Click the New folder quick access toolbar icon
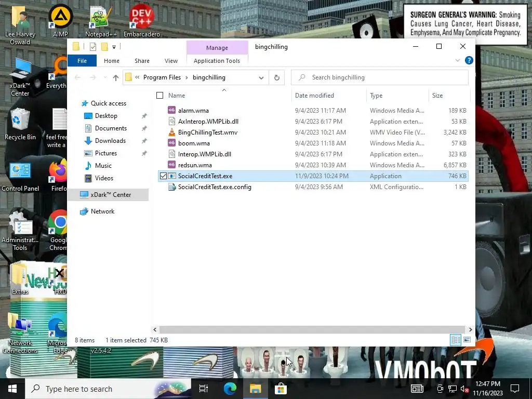This screenshot has width=532, height=399. click(x=104, y=47)
